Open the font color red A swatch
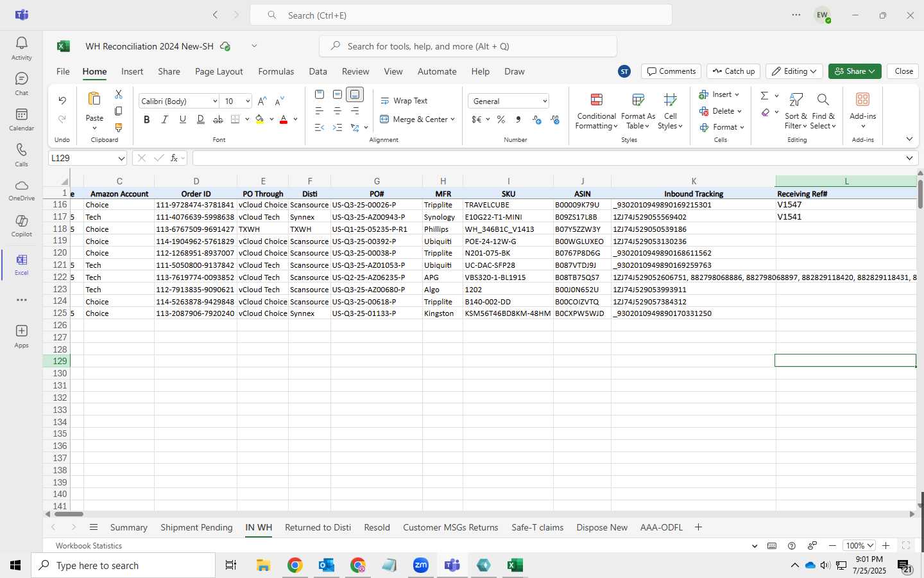 point(284,119)
